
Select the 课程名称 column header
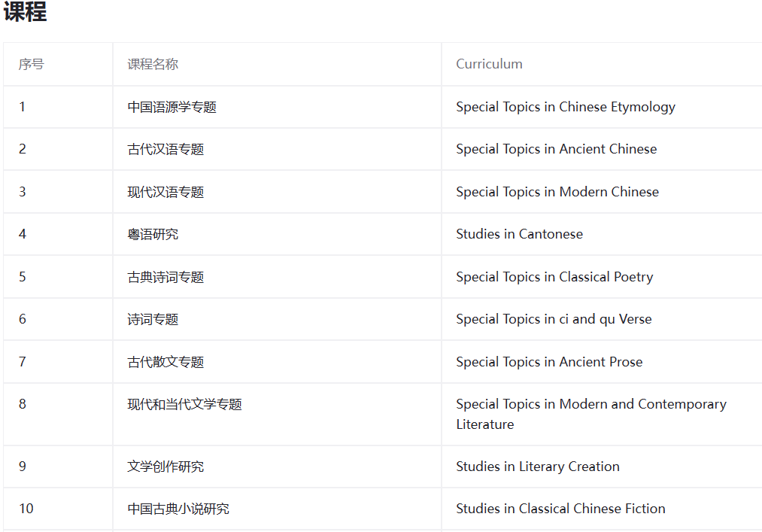point(153,65)
